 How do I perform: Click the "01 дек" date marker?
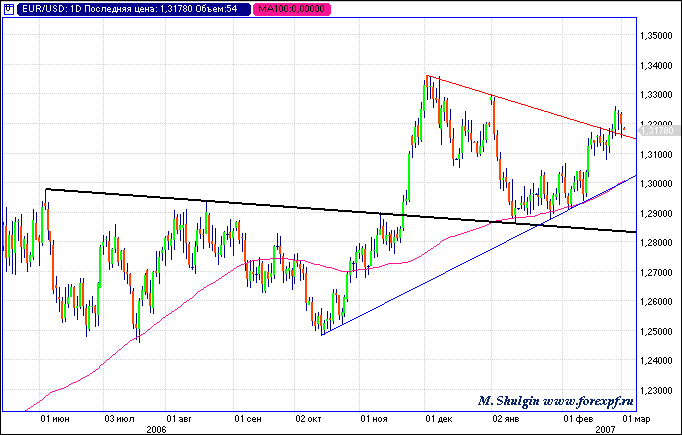(438, 418)
